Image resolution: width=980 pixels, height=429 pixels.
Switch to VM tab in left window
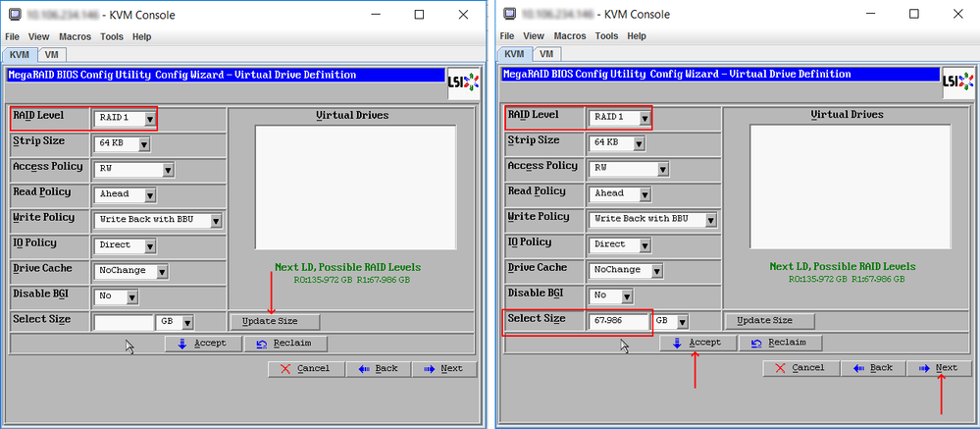coord(51,54)
